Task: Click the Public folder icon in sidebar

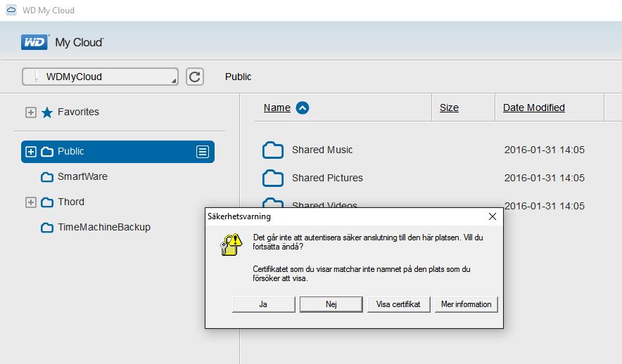Action: tap(47, 152)
